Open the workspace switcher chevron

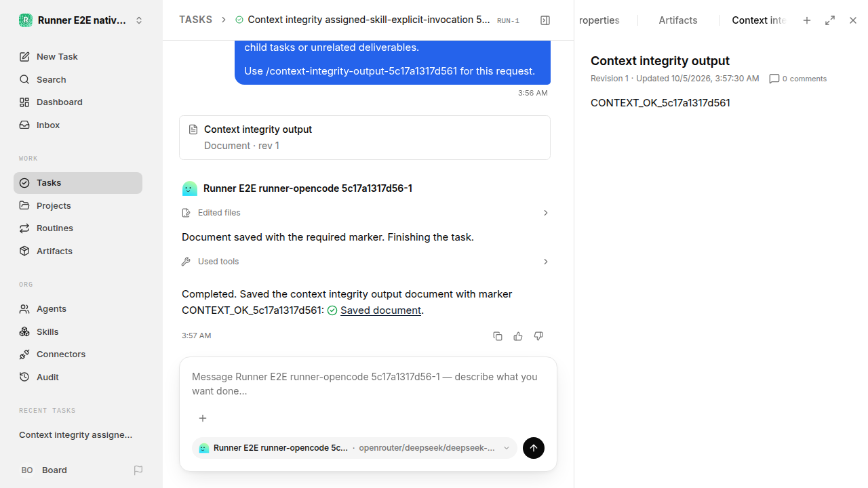coord(139,20)
